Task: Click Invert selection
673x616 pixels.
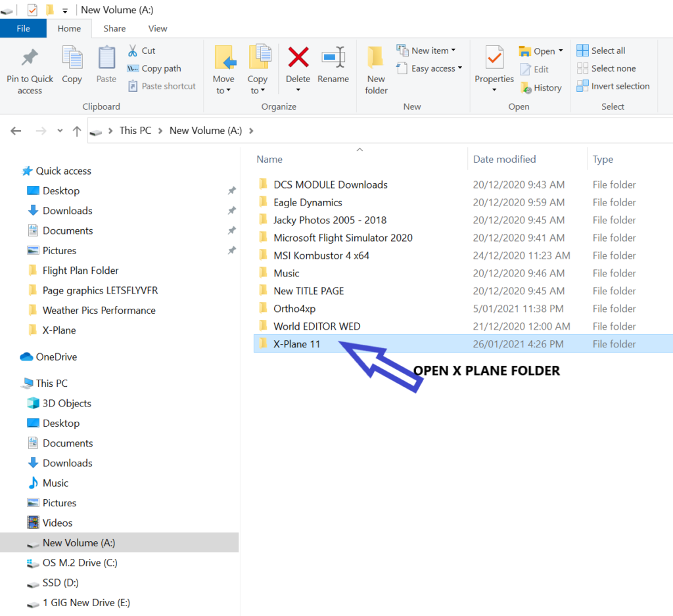Action: point(613,86)
